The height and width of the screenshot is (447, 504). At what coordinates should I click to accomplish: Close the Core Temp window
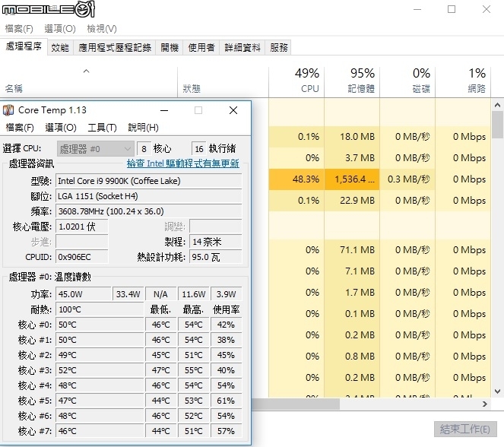click(233, 110)
